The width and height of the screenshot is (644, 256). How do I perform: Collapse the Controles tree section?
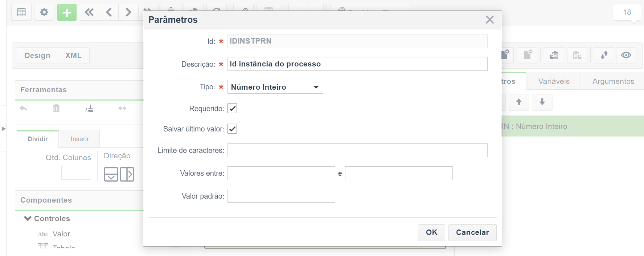[28, 219]
